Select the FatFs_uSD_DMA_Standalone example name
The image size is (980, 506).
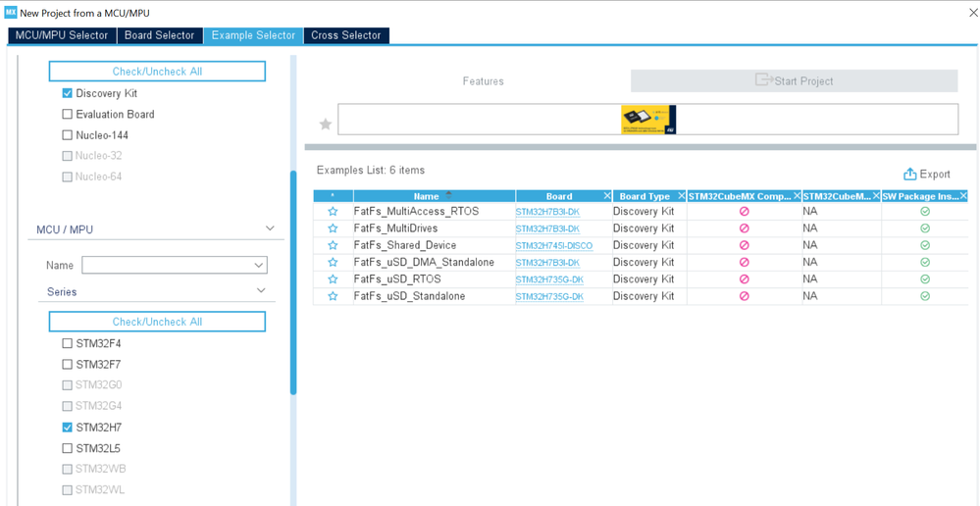424,263
